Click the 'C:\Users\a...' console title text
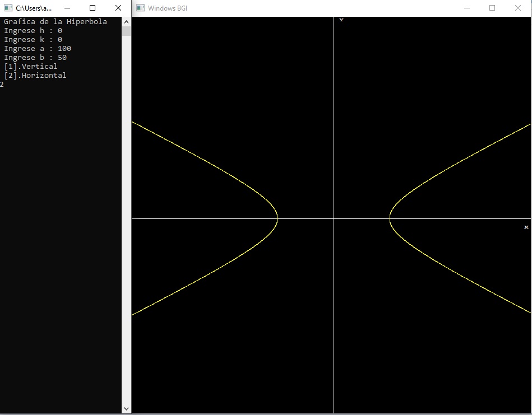The image size is (532, 415). pyautogui.click(x=34, y=8)
